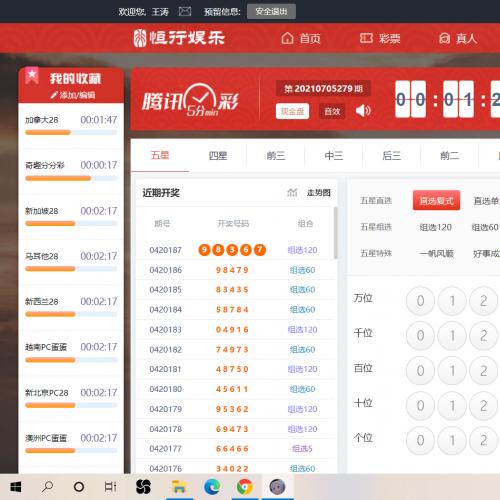The image size is (500, 500).
Task: Open the 彩票 ticket icon
Action: 366,38
